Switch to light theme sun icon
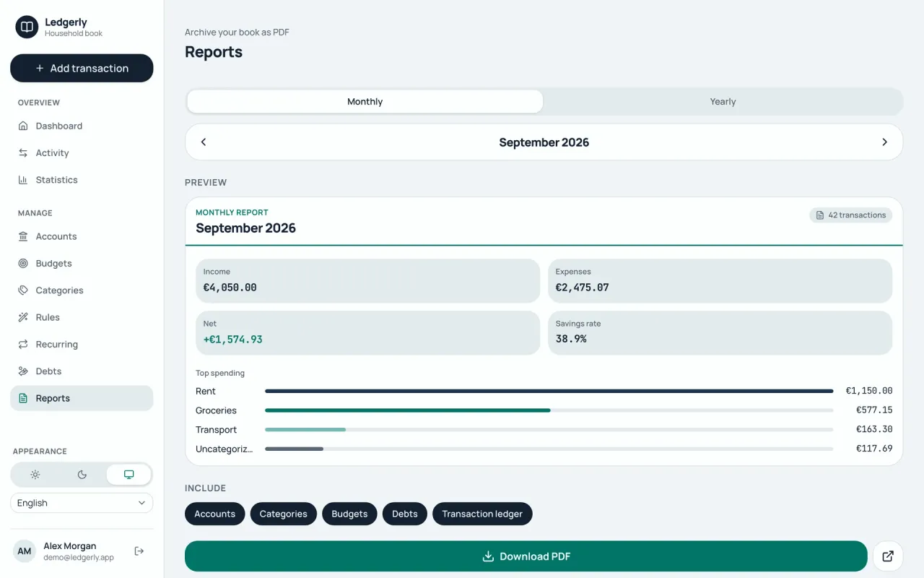 35,475
